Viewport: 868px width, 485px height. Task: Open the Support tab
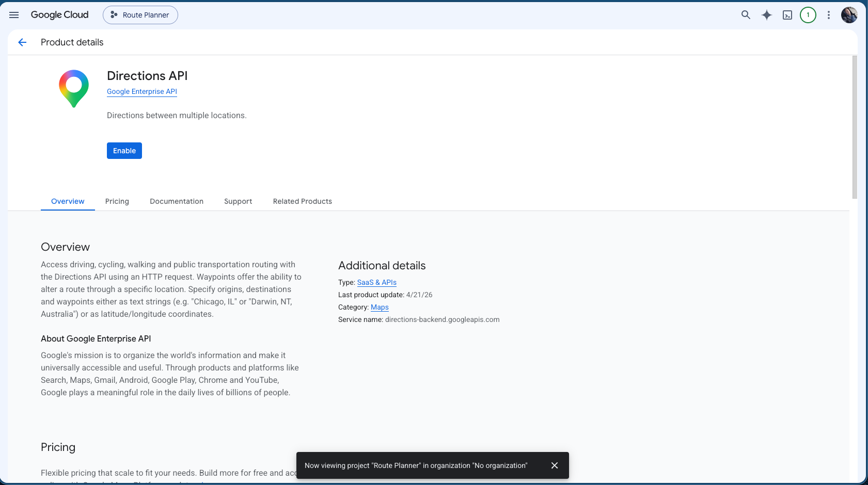238,201
